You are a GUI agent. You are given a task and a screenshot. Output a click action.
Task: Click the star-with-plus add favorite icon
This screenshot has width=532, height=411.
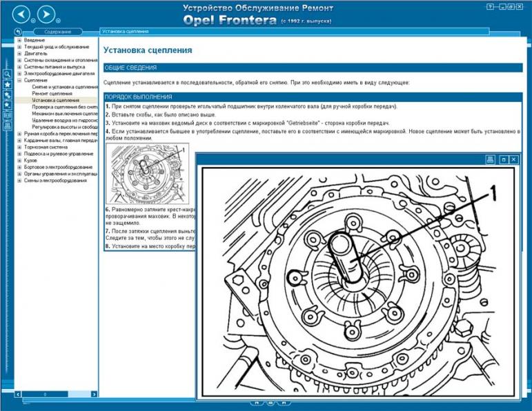coord(7,95)
